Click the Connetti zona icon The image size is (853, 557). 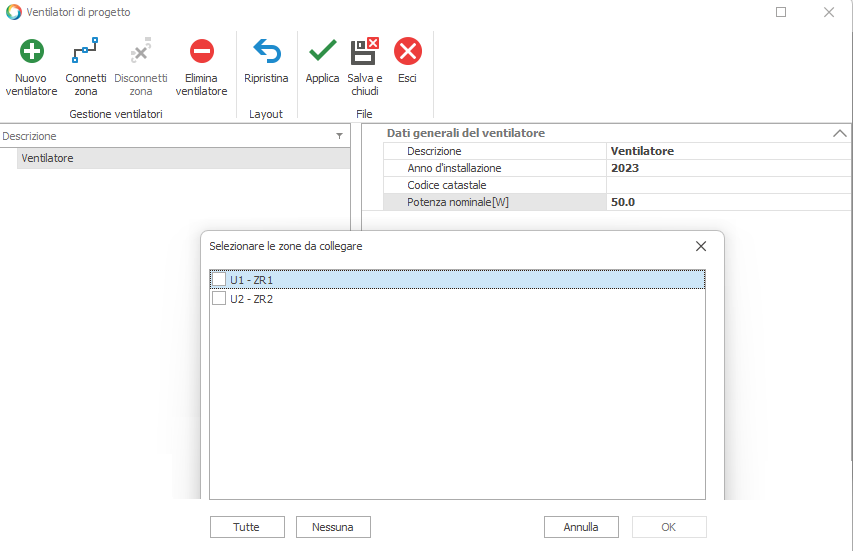pyautogui.click(x=86, y=52)
